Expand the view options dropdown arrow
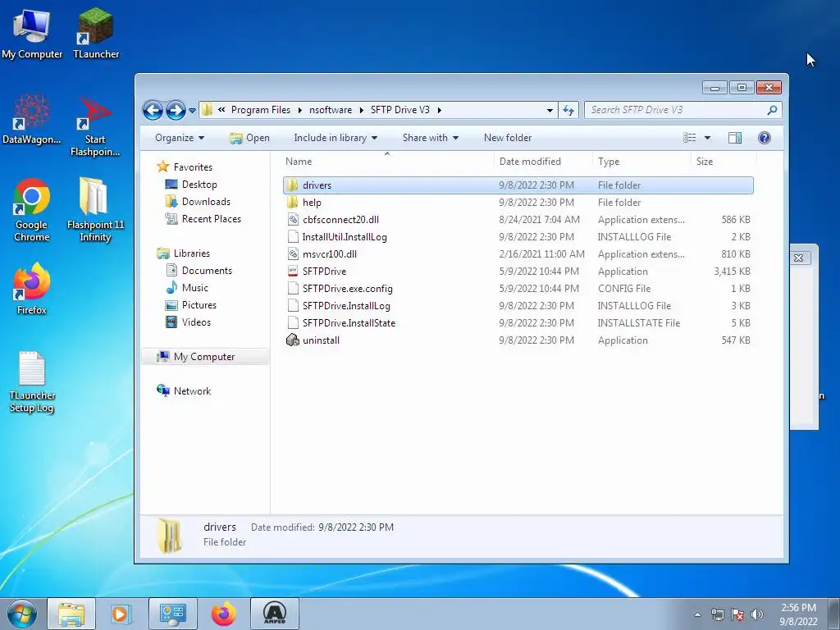This screenshot has height=630, width=840. [x=707, y=138]
